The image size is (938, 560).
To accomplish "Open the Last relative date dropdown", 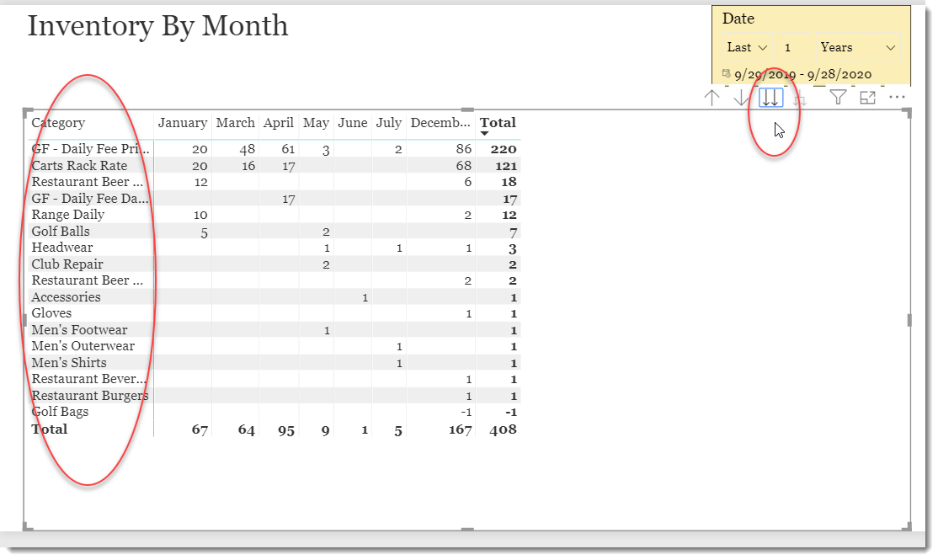I will (745, 47).
